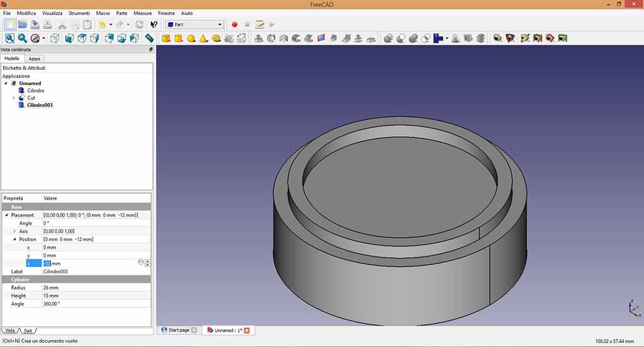Open join features dropdown arrow
Viewport: 644px width, 347px height.
447,38
